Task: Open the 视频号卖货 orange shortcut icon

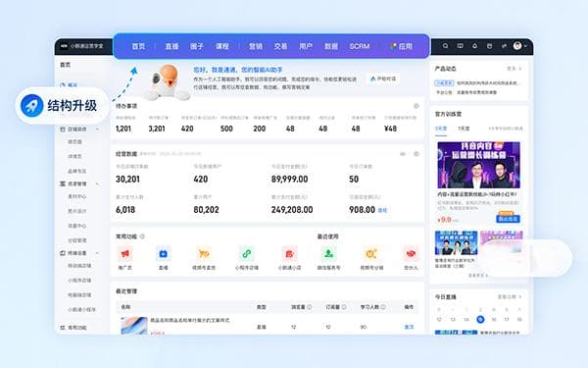Action: [x=204, y=254]
